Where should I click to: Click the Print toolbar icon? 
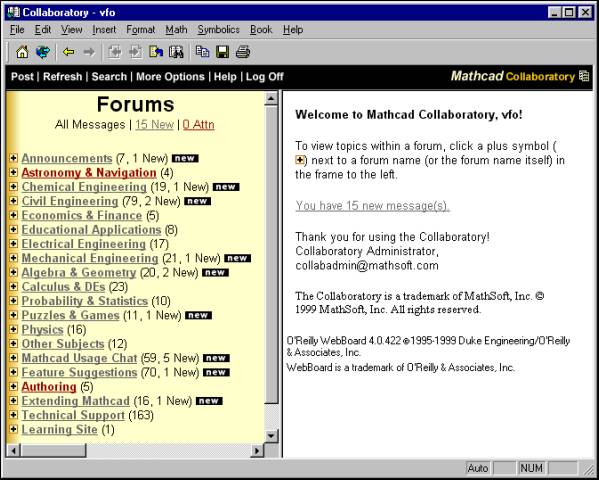click(243, 52)
